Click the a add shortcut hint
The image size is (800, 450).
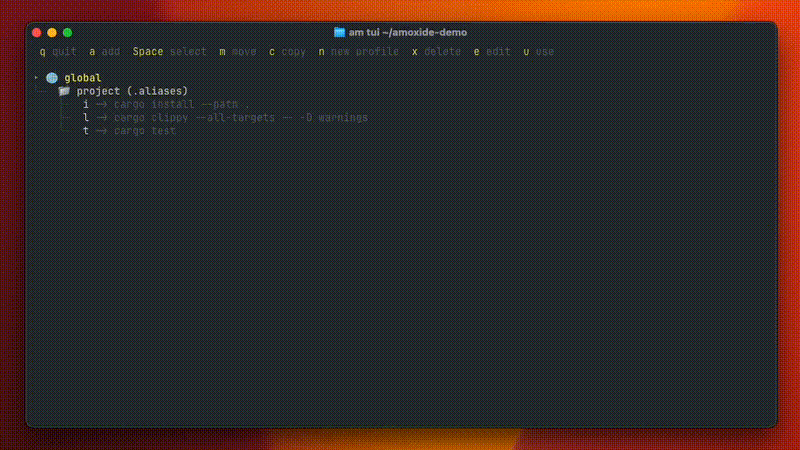(x=105, y=52)
